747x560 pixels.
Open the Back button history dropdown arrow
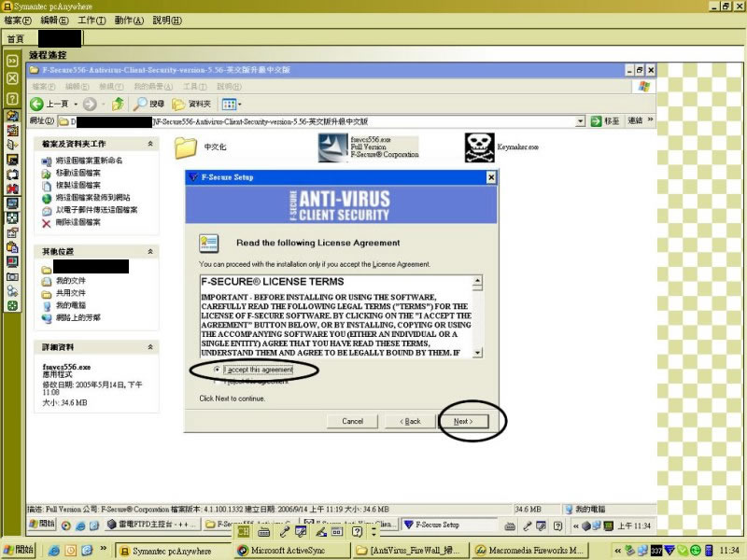(x=76, y=105)
